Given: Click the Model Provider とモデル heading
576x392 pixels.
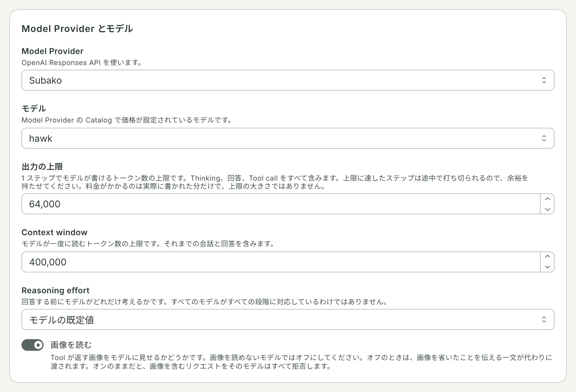Looking at the screenshot, I should [x=77, y=28].
